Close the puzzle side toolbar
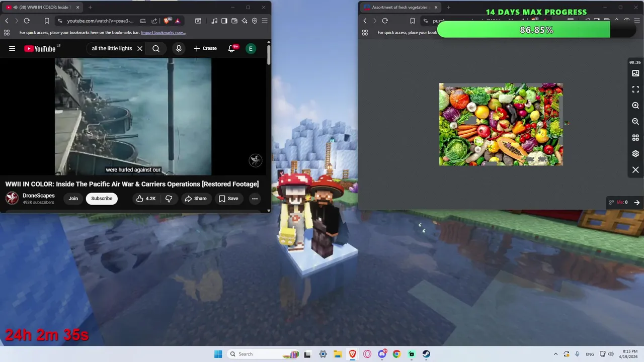This screenshot has width=644, height=362. point(635,170)
